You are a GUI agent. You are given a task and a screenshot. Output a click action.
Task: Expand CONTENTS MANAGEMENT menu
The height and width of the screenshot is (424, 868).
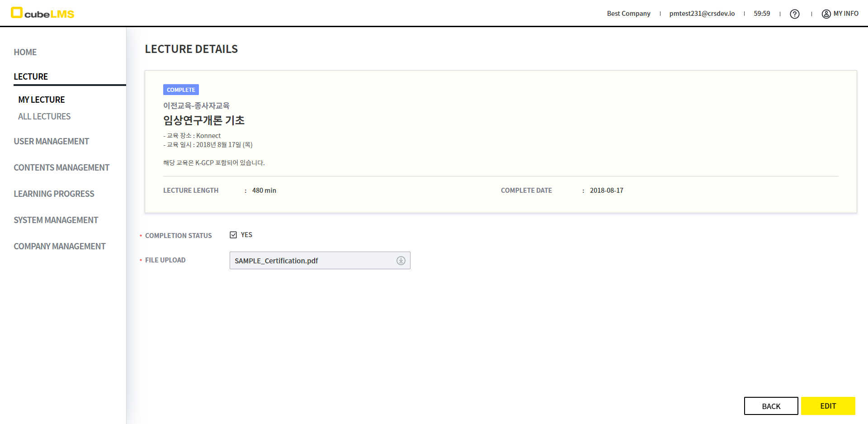click(61, 167)
